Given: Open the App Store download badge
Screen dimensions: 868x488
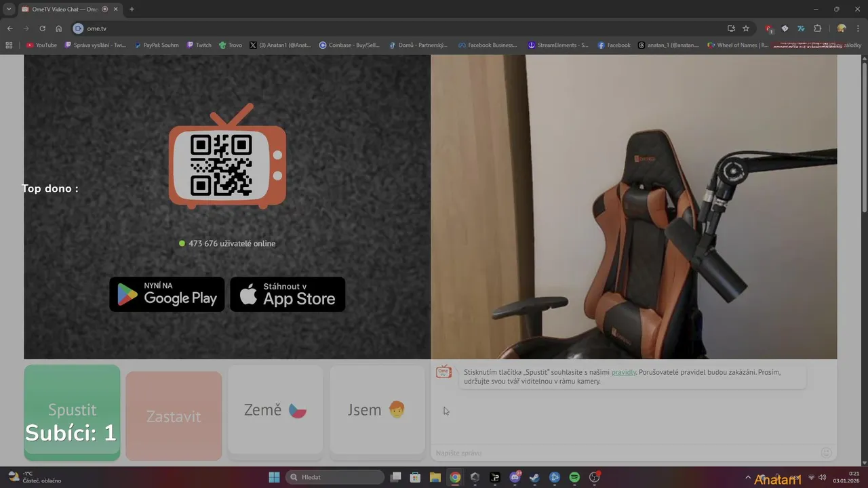Looking at the screenshot, I should click(x=288, y=294).
